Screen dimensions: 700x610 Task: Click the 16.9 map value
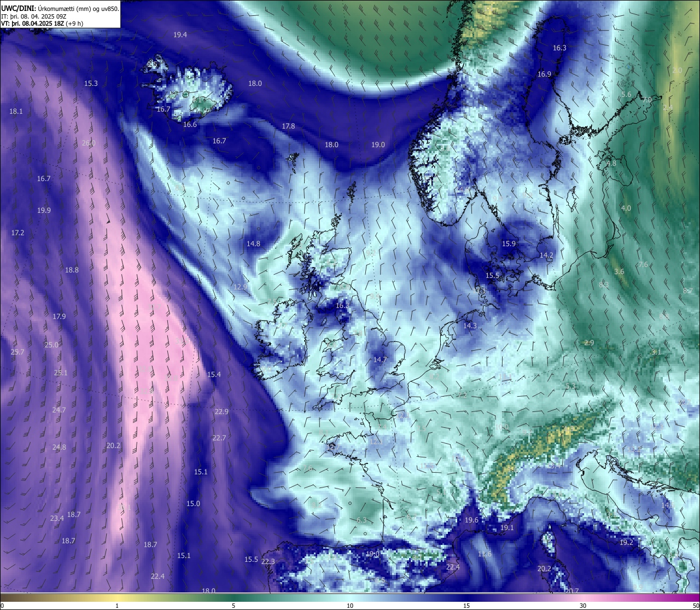[544, 74]
